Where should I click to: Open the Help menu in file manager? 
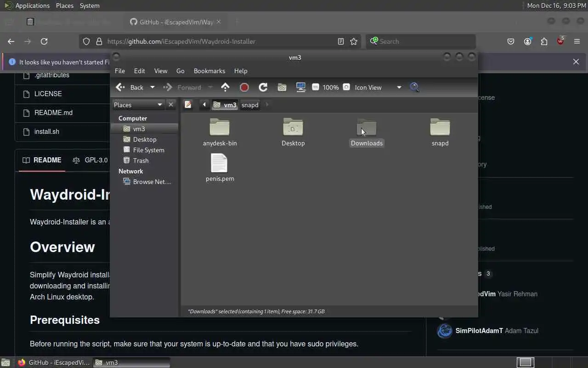[x=241, y=71]
